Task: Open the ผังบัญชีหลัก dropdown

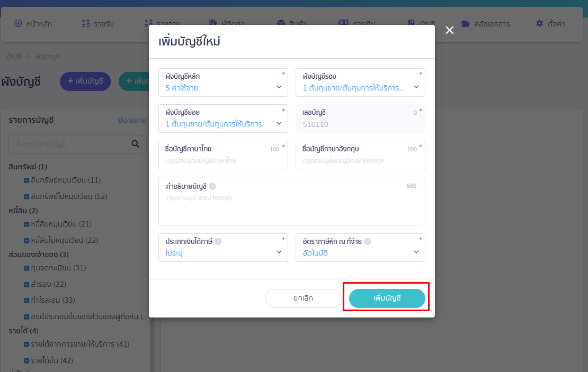Action: (x=223, y=83)
